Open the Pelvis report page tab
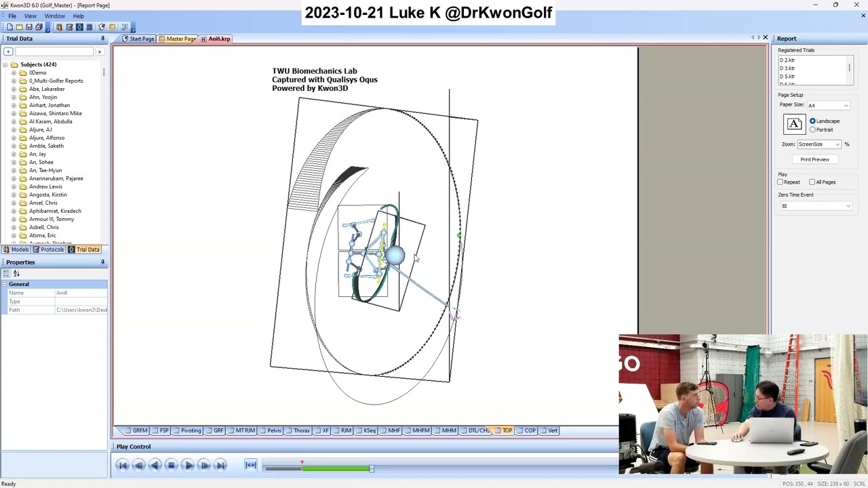This screenshot has width=868, height=488. tap(271, 431)
